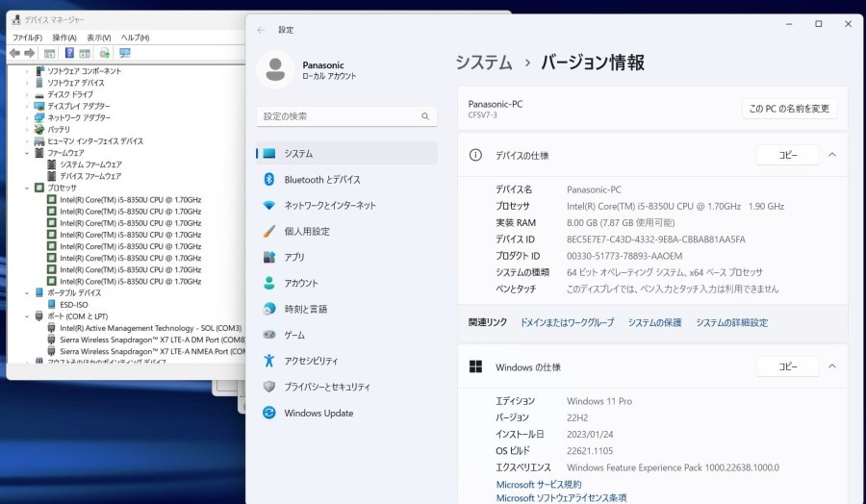Click the update driver icon in Device Manager toolbar
This screenshot has width=866, height=504.
coord(104,53)
